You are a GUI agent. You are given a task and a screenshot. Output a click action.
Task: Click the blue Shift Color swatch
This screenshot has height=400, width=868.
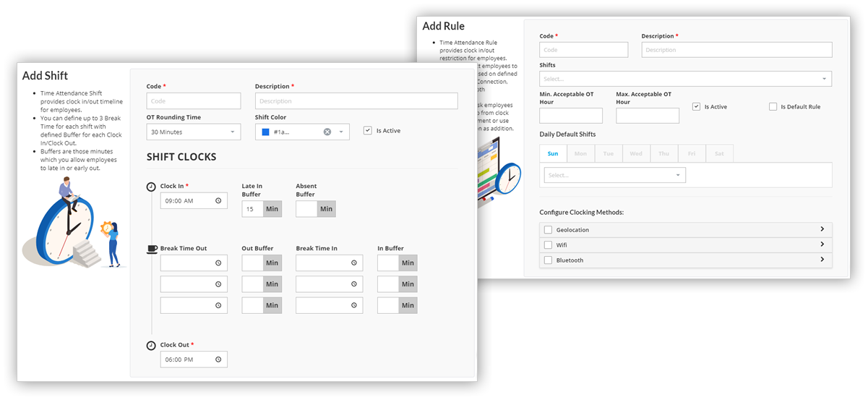point(266,132)
